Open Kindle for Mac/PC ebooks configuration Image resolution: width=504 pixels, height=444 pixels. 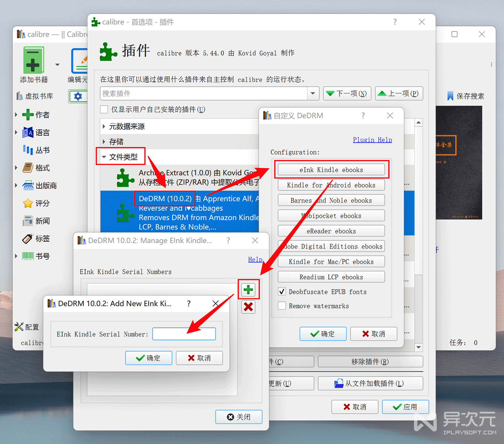click(331, 262)
